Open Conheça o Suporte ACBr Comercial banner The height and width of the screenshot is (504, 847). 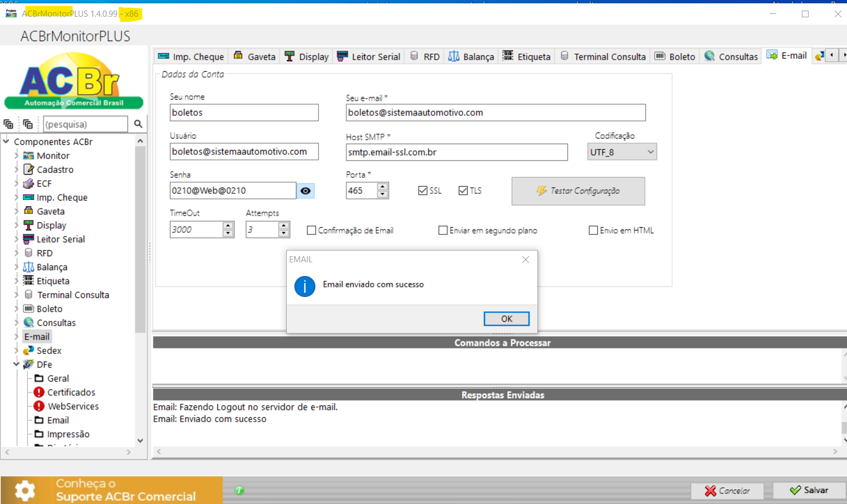(111, 490)
